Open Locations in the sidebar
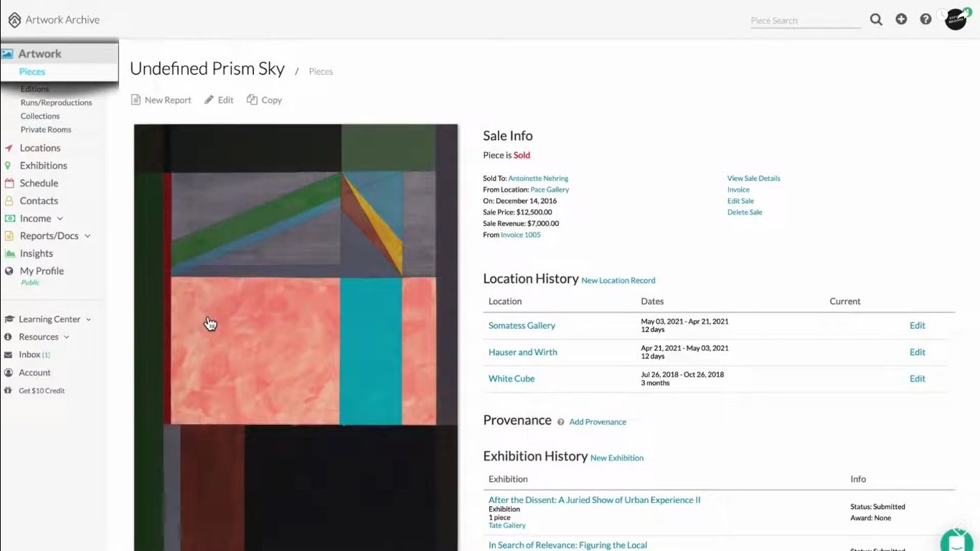This screenshot has height=551, width=980. pos(39,148)
